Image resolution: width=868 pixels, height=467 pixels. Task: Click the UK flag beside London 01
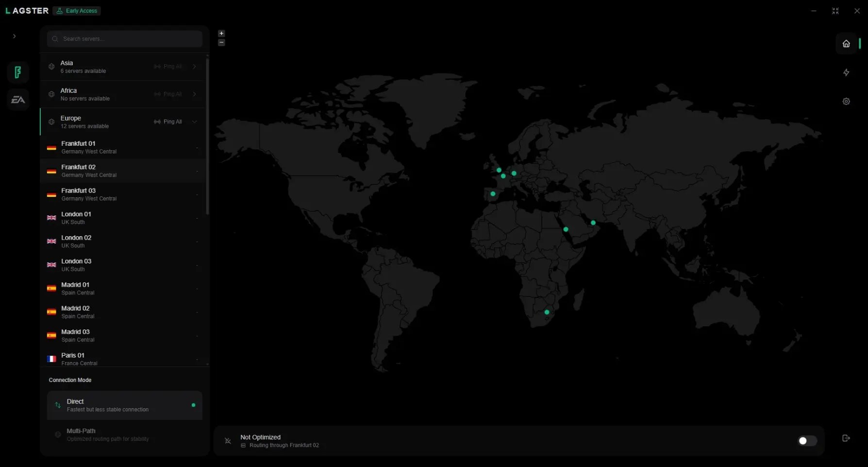tap(51, 218)
